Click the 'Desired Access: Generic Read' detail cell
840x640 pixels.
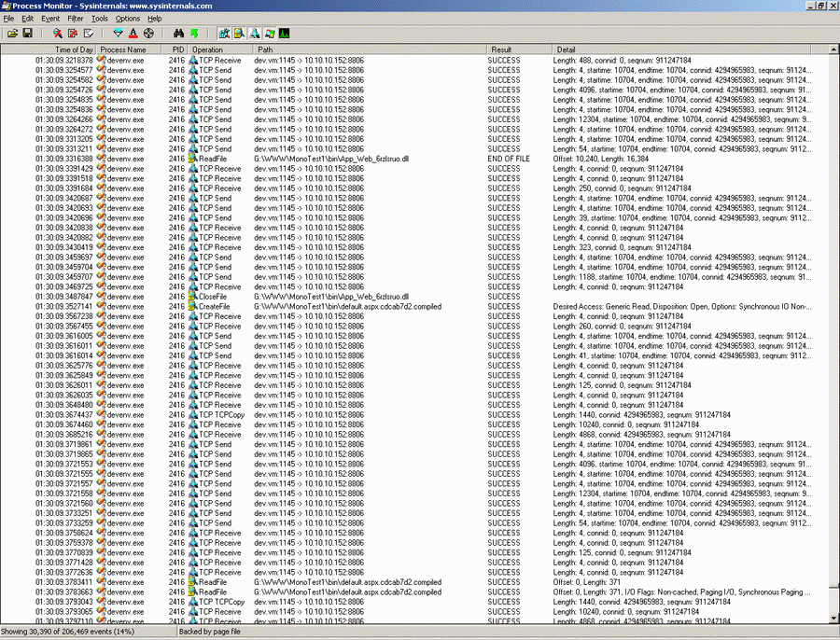(681, 307)
